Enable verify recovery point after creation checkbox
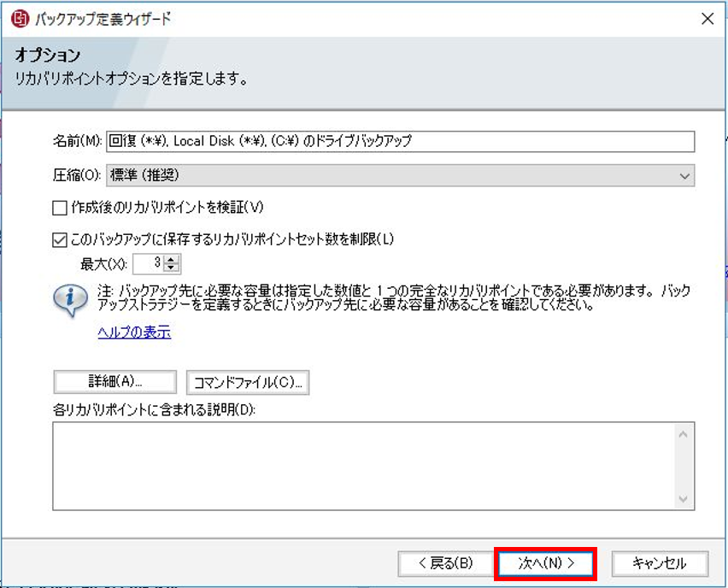Screen dimensions: 728x588 point(59,207)
